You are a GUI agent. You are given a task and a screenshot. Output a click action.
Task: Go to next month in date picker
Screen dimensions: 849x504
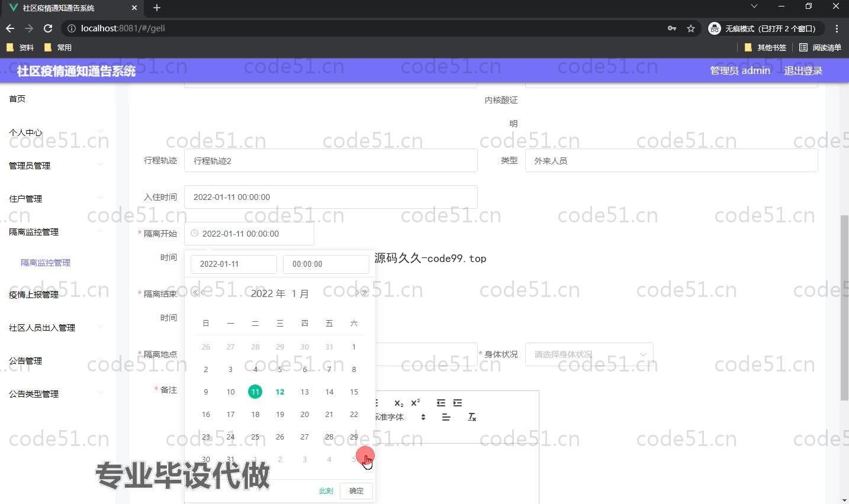click(356, 293)
